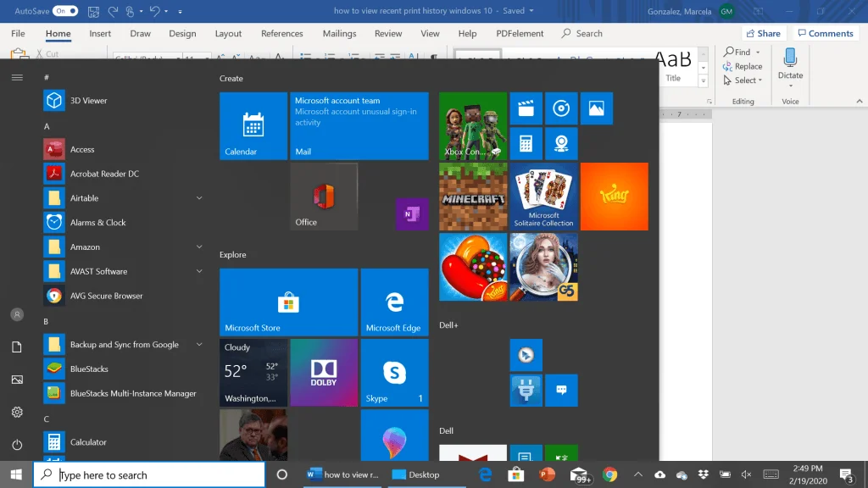Open the File menu in Word
This screenshot has width=868, height=488.
[x=18, y=33]
